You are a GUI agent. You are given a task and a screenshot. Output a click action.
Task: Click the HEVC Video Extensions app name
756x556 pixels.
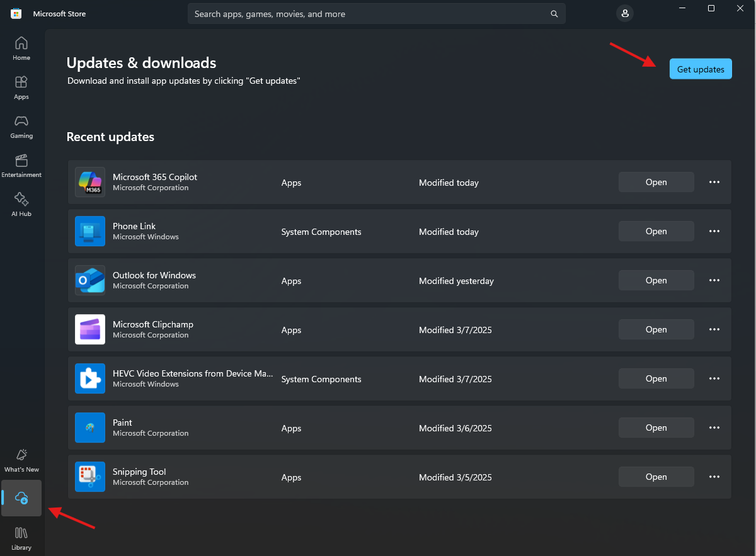(193, 373)
